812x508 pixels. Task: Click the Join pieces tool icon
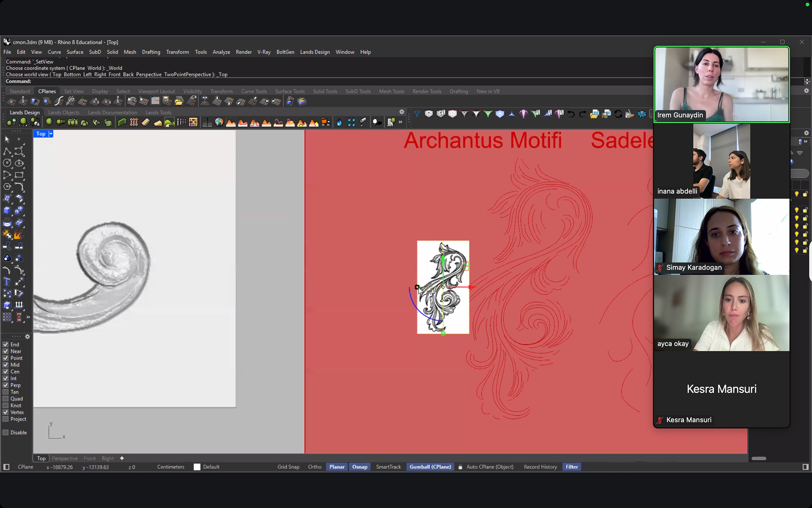(7, 234)
